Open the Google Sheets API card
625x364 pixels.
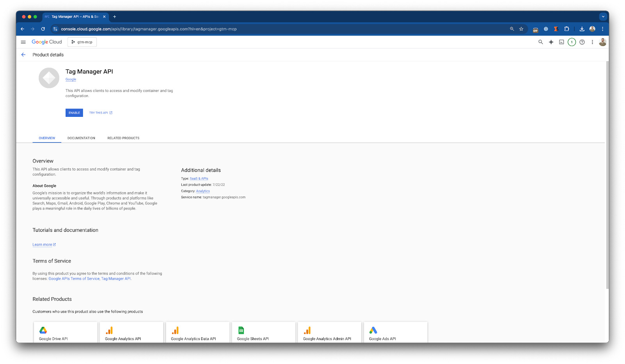point(264,332)
